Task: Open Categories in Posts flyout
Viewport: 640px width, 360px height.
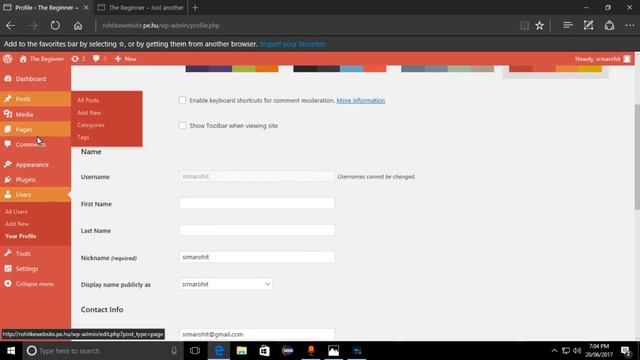Action: coord(91,125)
